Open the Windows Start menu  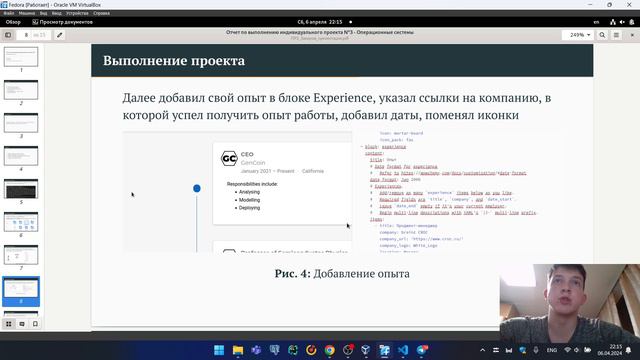pos(219,350)
